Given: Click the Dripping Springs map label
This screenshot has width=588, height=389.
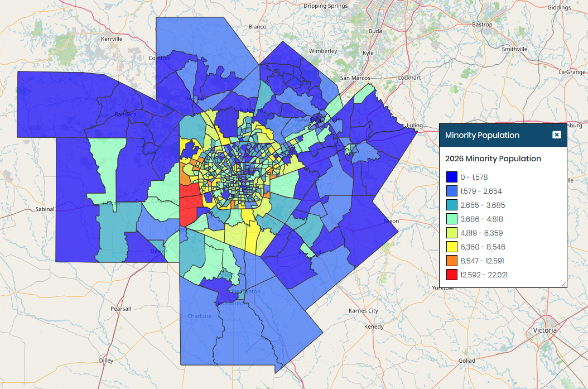Looking at the screenshot, I should click(325, 6).
